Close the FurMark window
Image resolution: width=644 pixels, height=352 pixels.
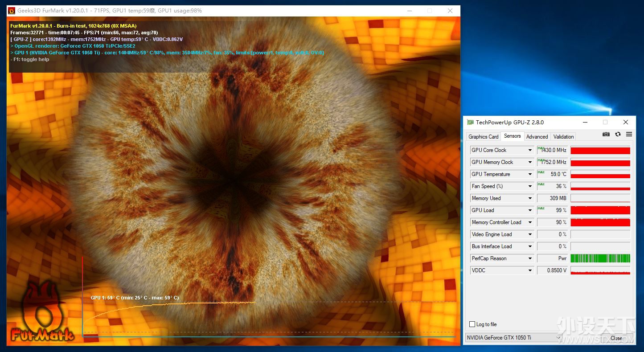pyautogui.click(x=450, y=10)
